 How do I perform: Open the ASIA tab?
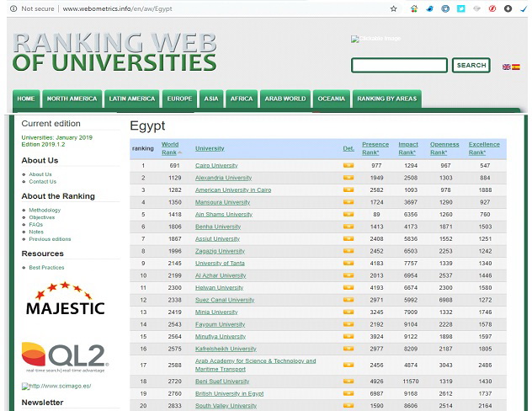pyautogui.click(x=211, y=99)
